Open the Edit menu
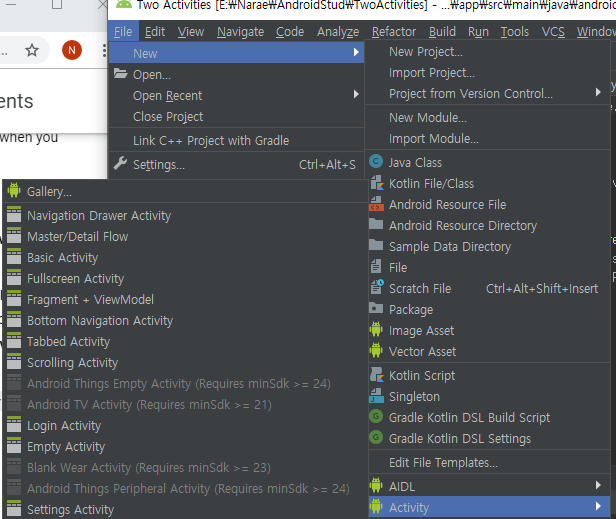Image resolution: width=616 pixels, height=519 pixels. click(x=155, y=32)
